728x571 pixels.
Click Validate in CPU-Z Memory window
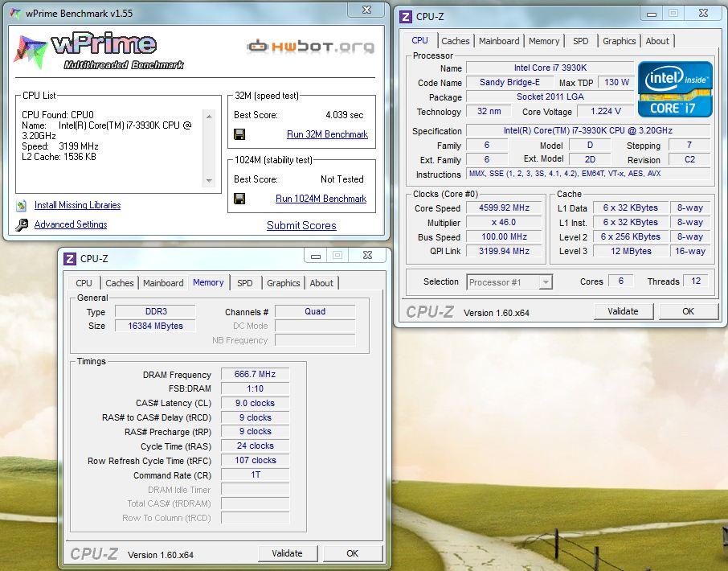click(x=288, y=553)
